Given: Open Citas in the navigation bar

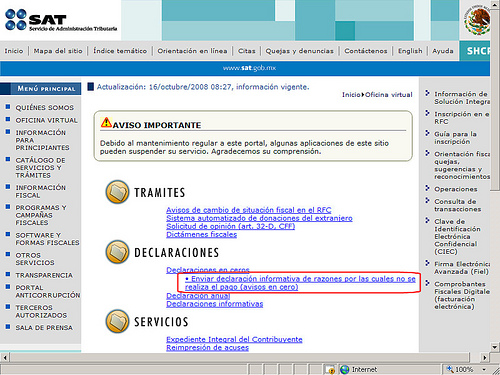Looking at the screenshot, I should 247,51.
